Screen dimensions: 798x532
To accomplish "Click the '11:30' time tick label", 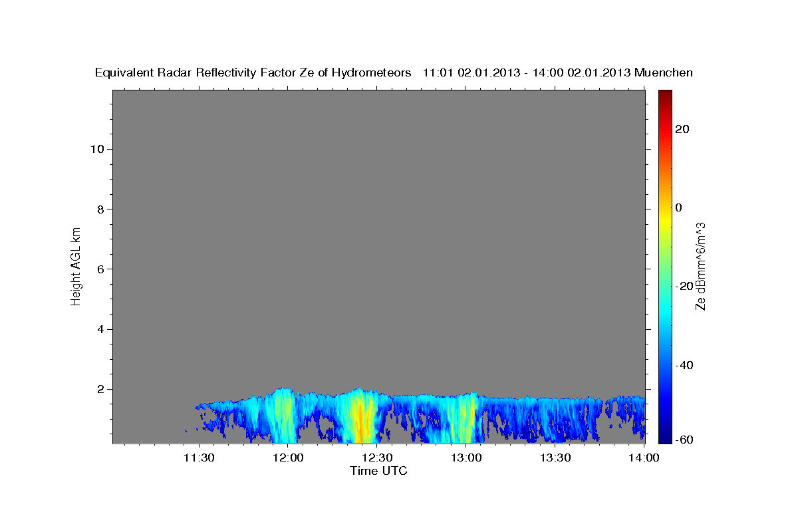I will tap(199, 458).
